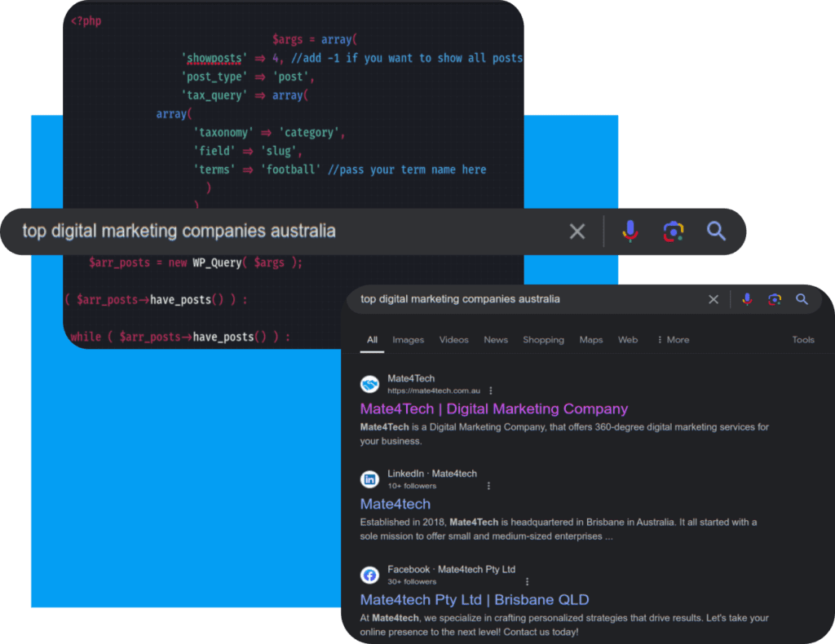
Task: Click the https://mate4tech.com.au URL text
Action: coord(434,390)
